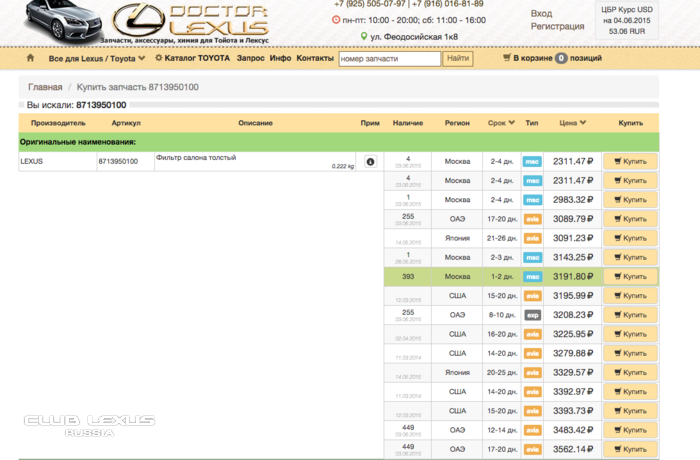Go to Главная in the breadcrumb
The width and height of the screenshot is (700, 460).
pos(45,88)
